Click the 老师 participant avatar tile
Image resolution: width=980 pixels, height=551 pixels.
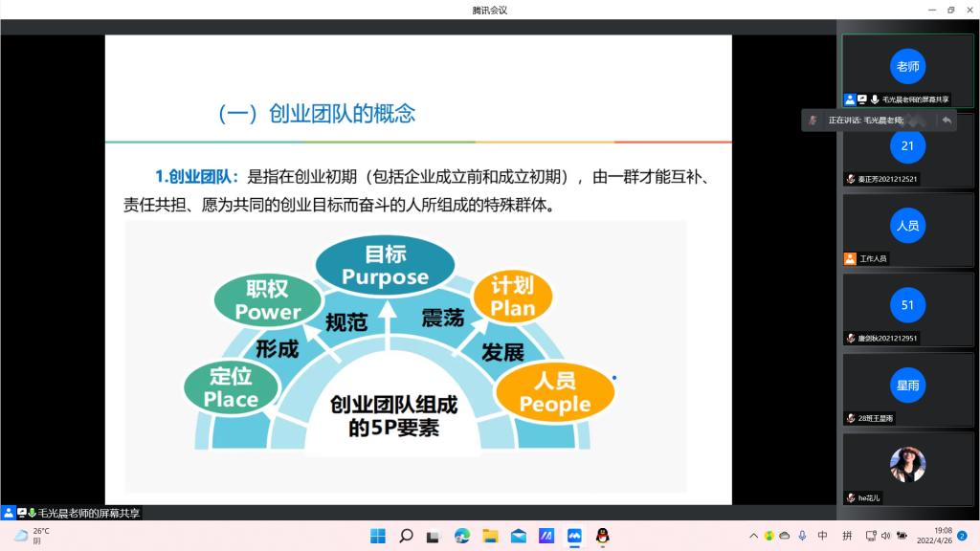pos(907,67)
